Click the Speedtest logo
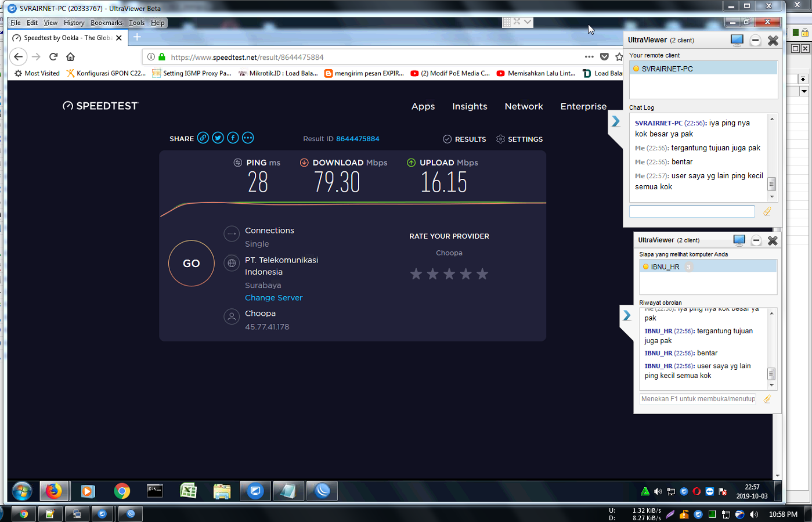The image size is (812, 522). 100,106
